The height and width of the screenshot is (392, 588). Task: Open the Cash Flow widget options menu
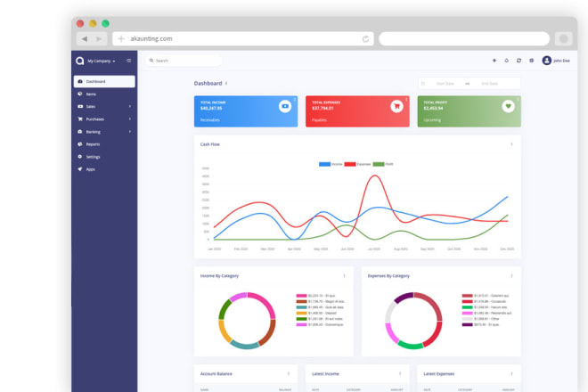coord(511,144)
